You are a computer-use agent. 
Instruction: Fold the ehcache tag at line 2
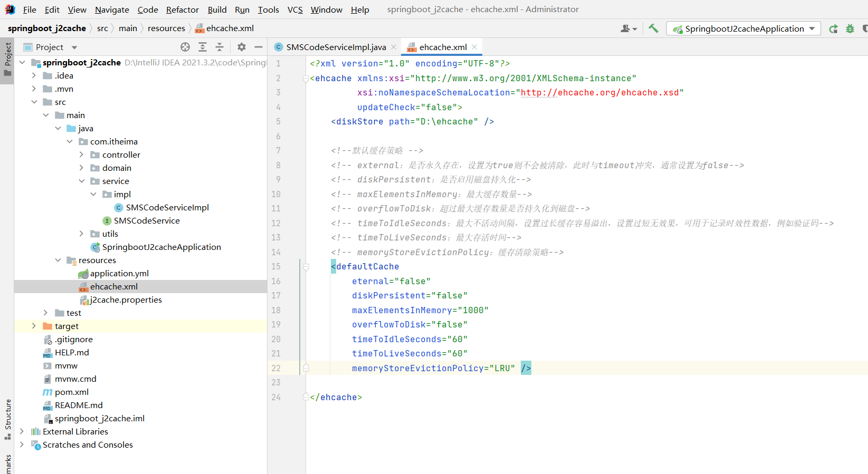[306, 79]
